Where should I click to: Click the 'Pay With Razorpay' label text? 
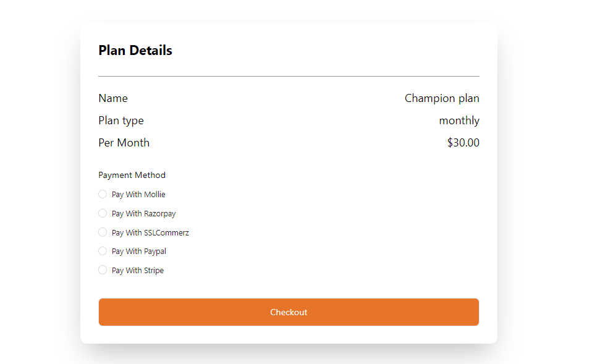[143, 214]
